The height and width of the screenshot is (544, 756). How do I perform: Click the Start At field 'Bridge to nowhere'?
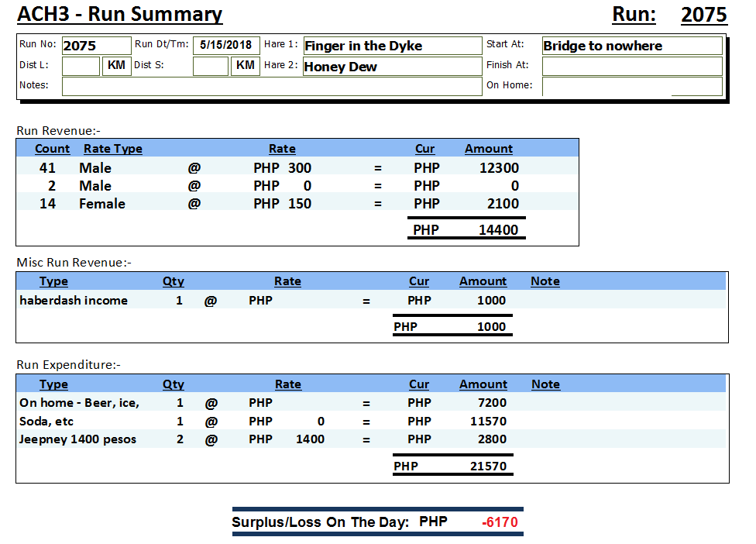pos(631,46)
